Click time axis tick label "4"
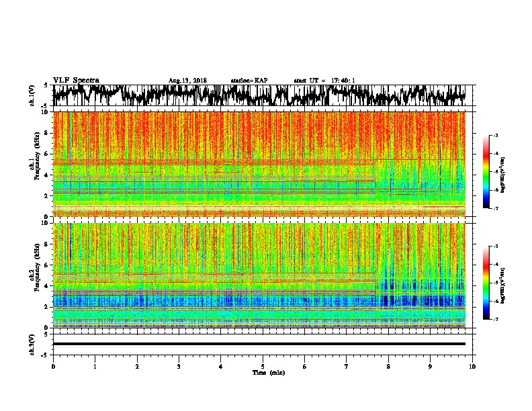 [x=221, y=367]
